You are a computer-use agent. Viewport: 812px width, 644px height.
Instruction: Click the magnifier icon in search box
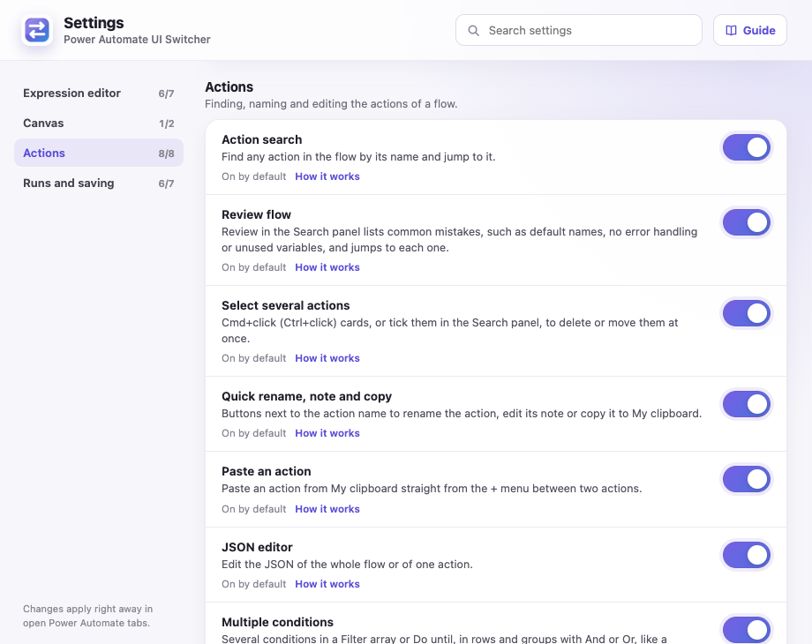[473, 31]
